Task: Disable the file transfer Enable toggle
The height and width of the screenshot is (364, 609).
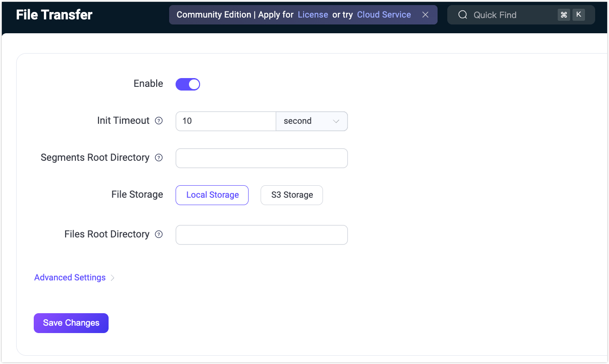Action: (x=188, y=84)
